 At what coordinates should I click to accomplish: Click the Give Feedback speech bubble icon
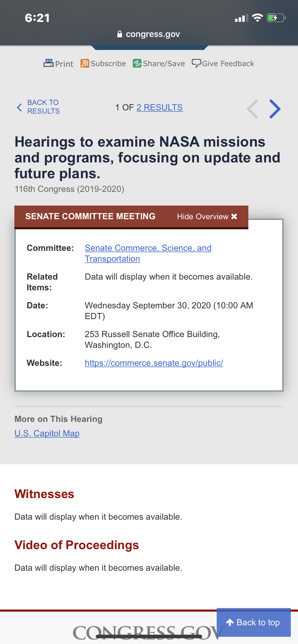pos(197,63)
